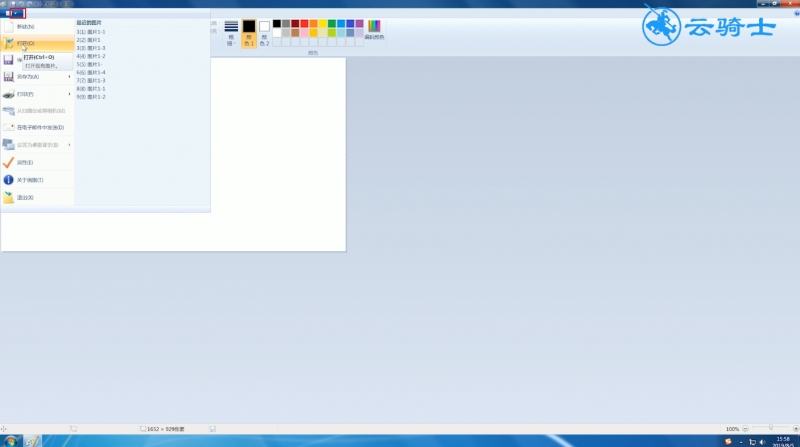Screen dimensions: 800x447
Task: Click the zoom in plus button
Action: click(x=795, y=429)
